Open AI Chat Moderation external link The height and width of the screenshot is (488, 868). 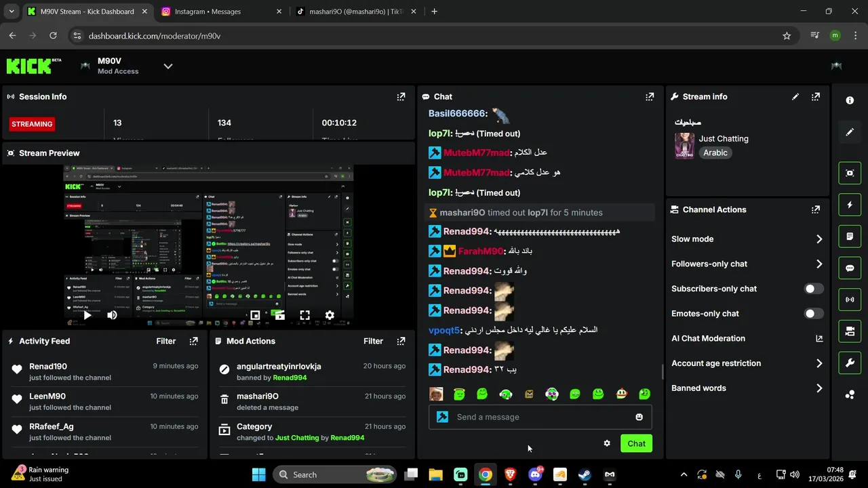click(819, 338)
